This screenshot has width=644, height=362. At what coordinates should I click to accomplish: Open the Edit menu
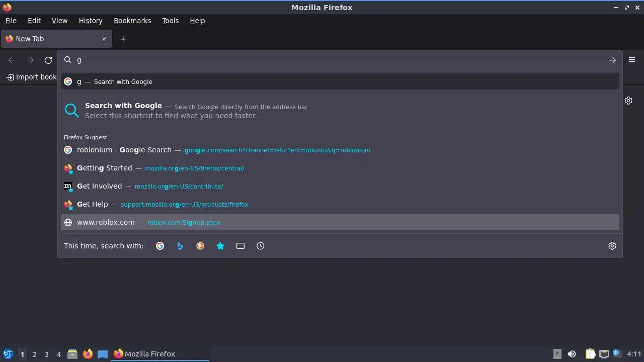coord(34,21)
